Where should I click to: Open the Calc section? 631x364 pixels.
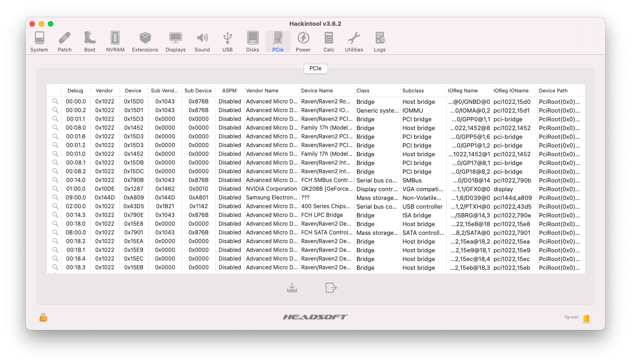click(328, 42)
